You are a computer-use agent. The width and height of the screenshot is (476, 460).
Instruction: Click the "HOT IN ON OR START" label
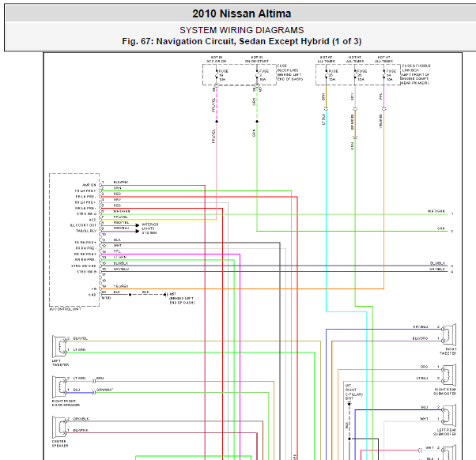(x=257, y=59)
